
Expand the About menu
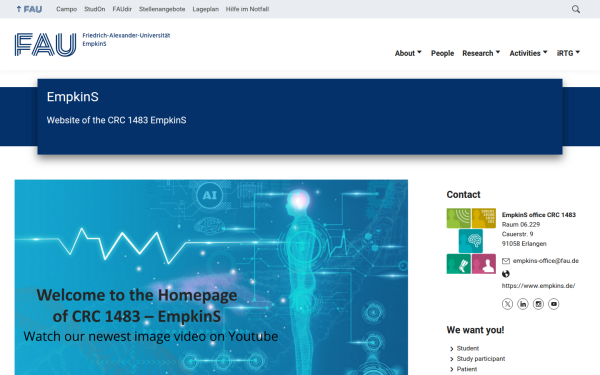pyautogui.click(x=408, y=53)
